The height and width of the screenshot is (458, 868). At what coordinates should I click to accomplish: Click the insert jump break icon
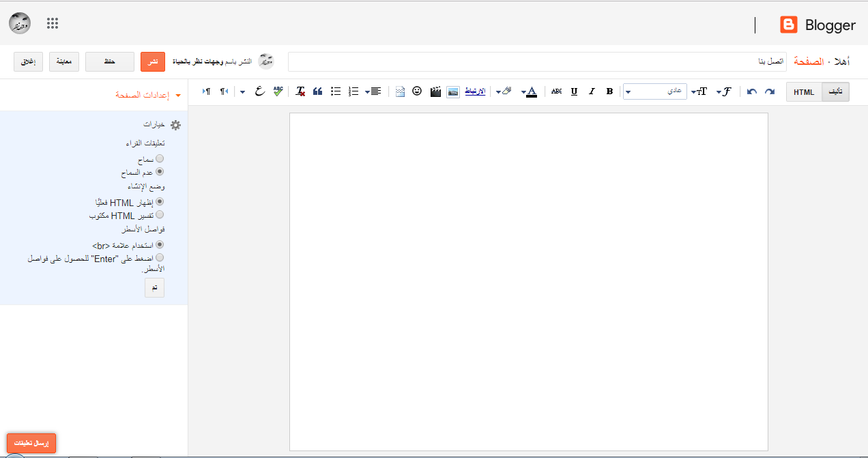click(400, 91)
